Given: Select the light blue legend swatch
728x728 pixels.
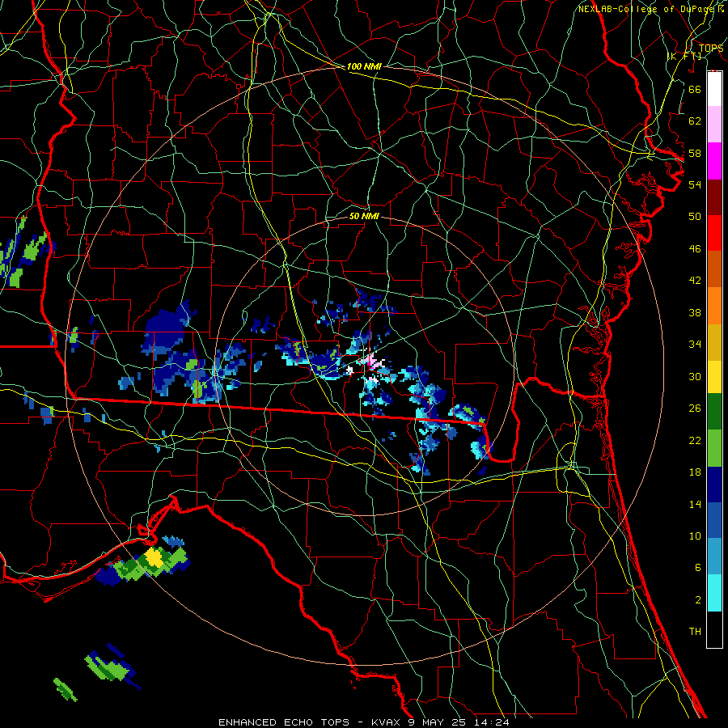Looking at the screenshot, I should [x=714, y=557].
